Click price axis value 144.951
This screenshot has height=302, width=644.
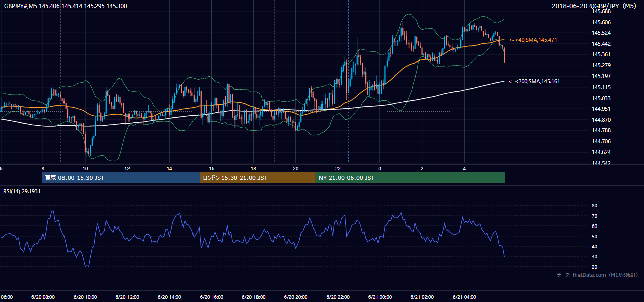pos(601,109)
